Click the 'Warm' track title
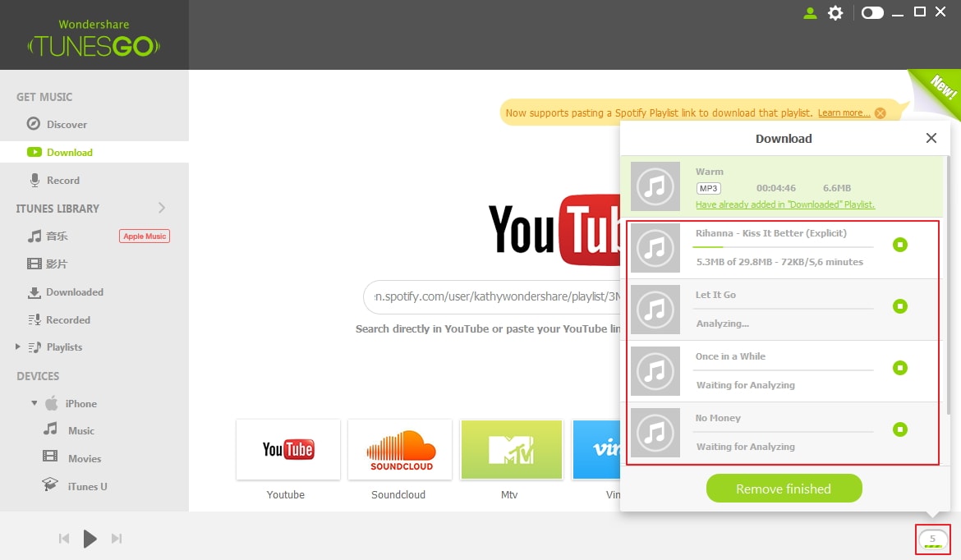961x560 pixels. point(709,172)
